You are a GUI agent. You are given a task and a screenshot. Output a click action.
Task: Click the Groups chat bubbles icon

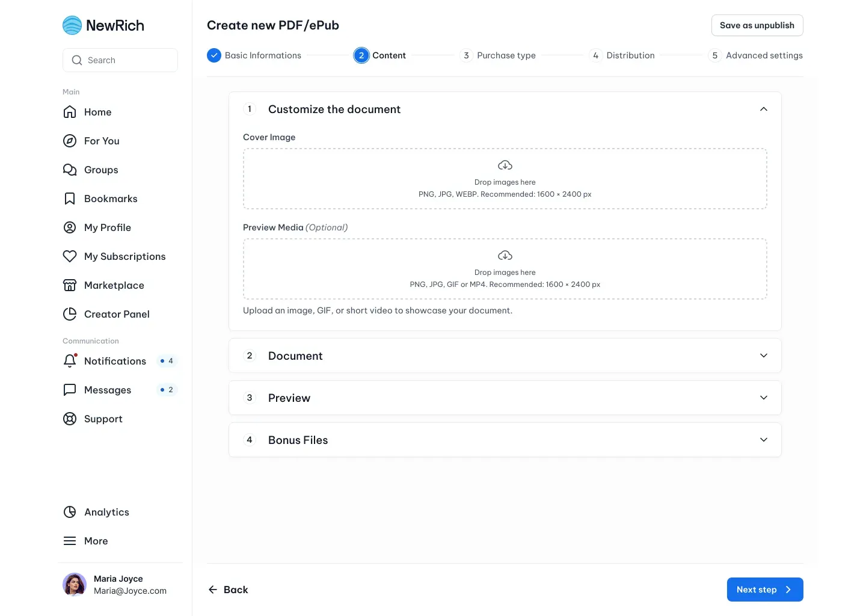pos(70,170)
